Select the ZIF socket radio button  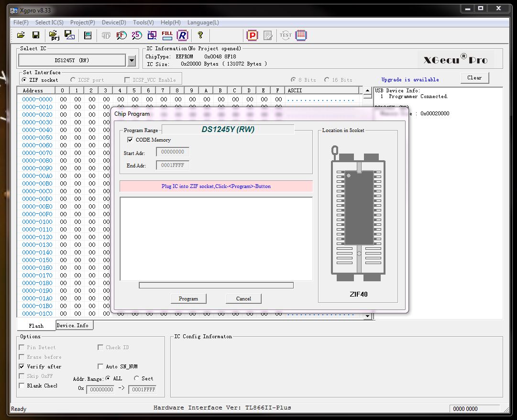(24, 80)
